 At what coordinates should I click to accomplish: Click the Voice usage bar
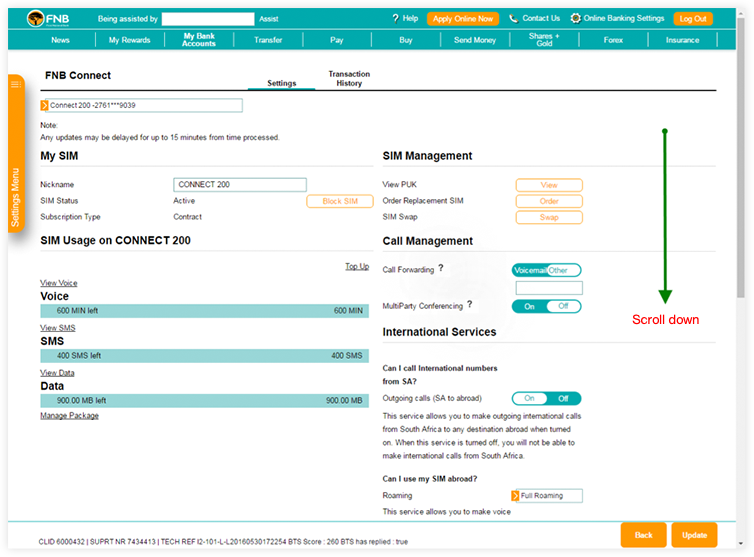point(205,311)
